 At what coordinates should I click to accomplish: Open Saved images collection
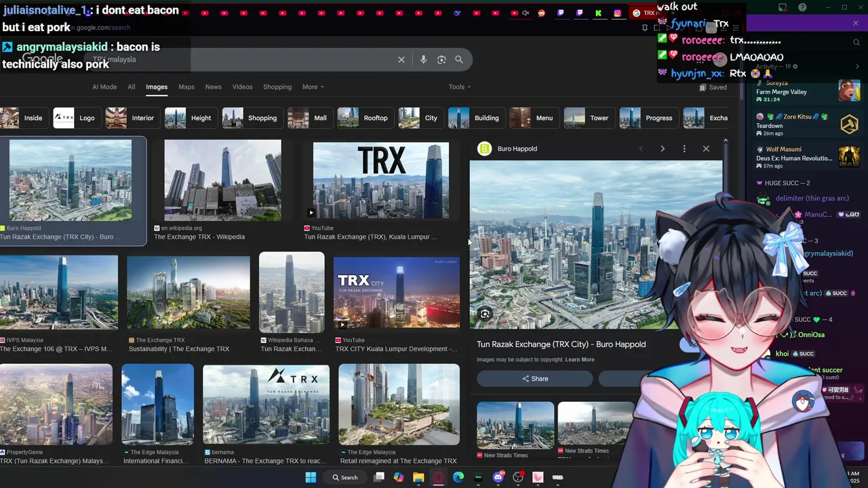[x=713, y=87]
